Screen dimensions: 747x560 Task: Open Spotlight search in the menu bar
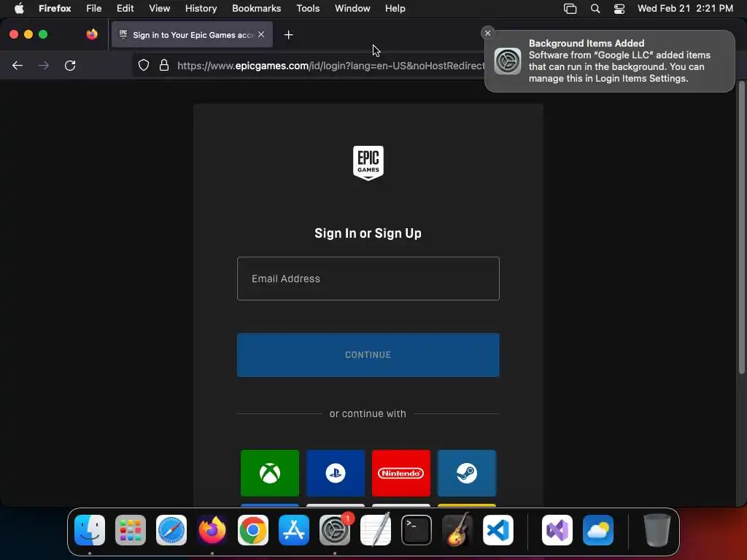click(595, 9)
